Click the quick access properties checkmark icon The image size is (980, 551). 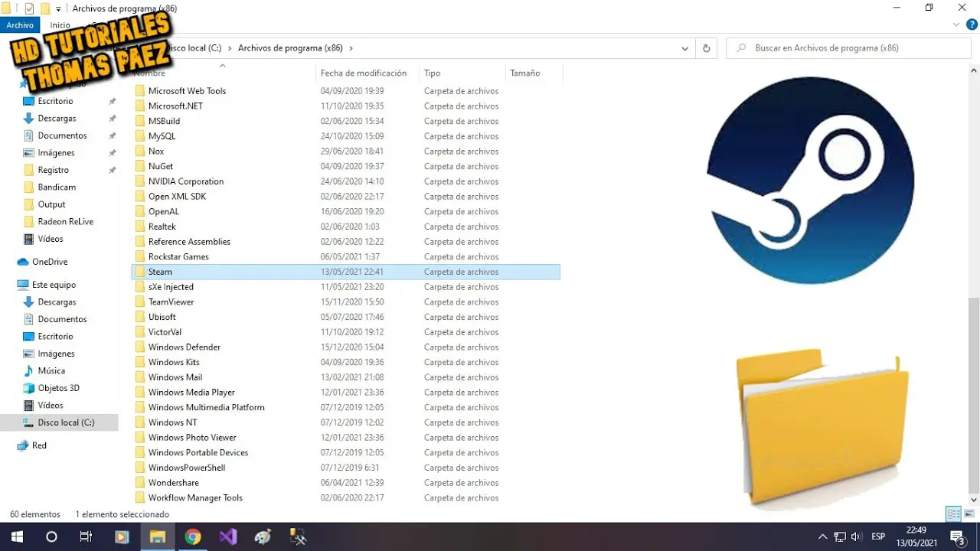pos(29,8)
